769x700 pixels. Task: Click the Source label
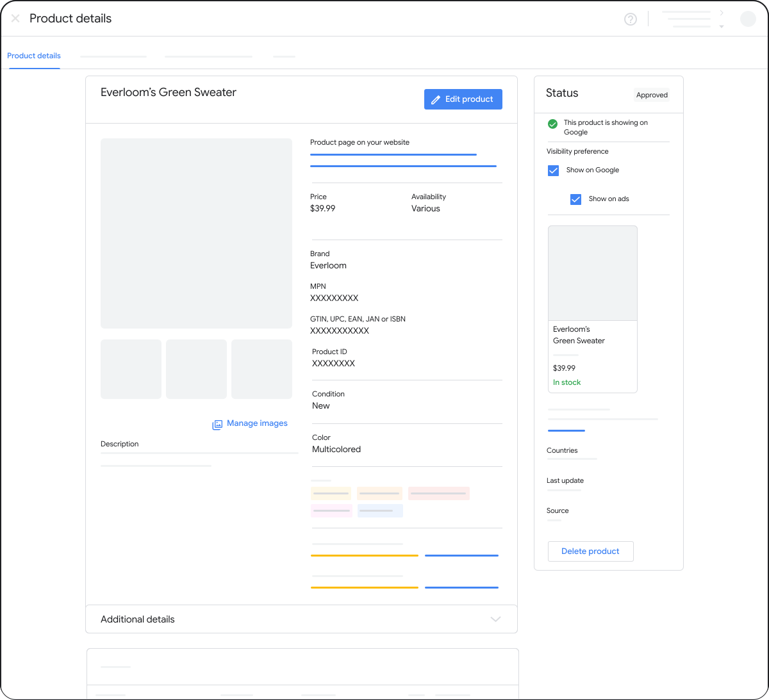point(558,511)
